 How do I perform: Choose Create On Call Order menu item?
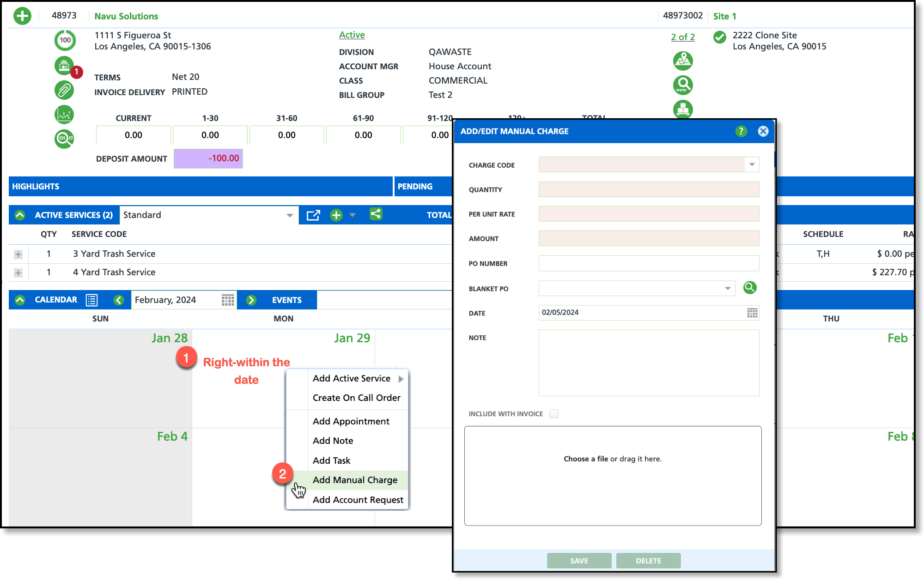[x=356, y=398]
